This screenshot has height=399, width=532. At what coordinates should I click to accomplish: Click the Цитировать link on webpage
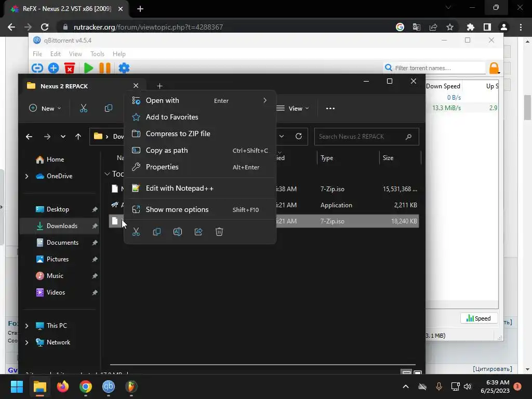click(493, 369)
